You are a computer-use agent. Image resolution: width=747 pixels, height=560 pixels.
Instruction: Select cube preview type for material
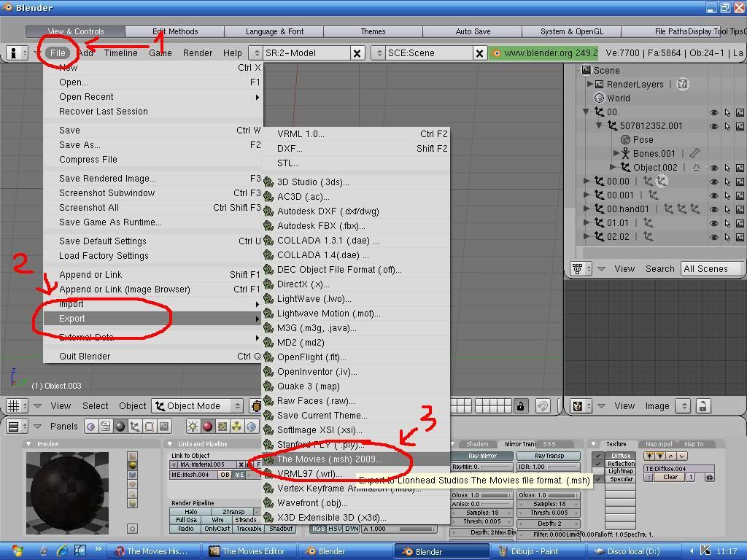click(x=133, y=475)
